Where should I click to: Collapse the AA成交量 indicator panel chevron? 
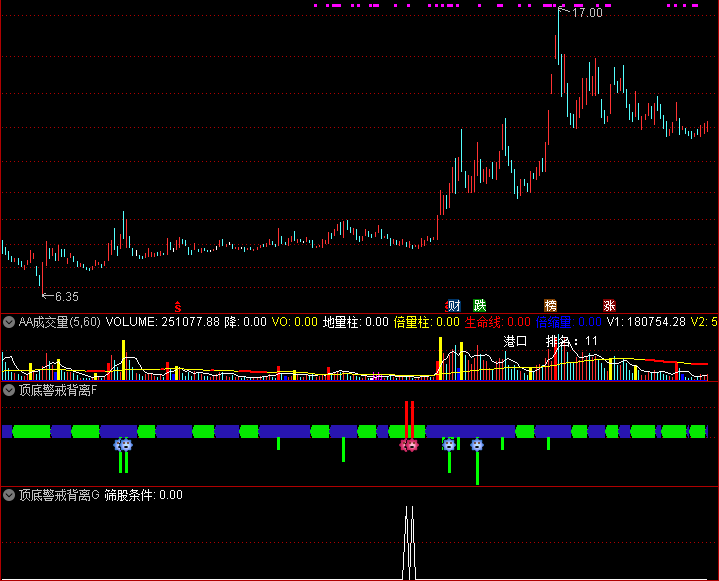9,322
